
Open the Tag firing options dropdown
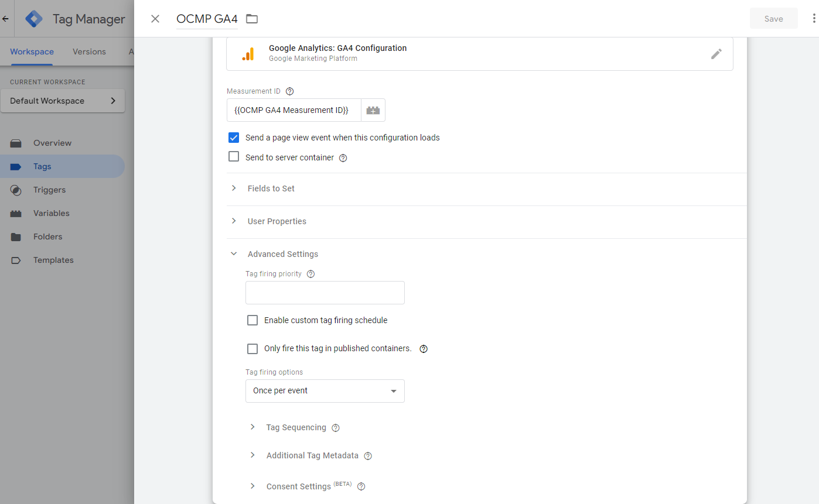click(x=325, y=391)
